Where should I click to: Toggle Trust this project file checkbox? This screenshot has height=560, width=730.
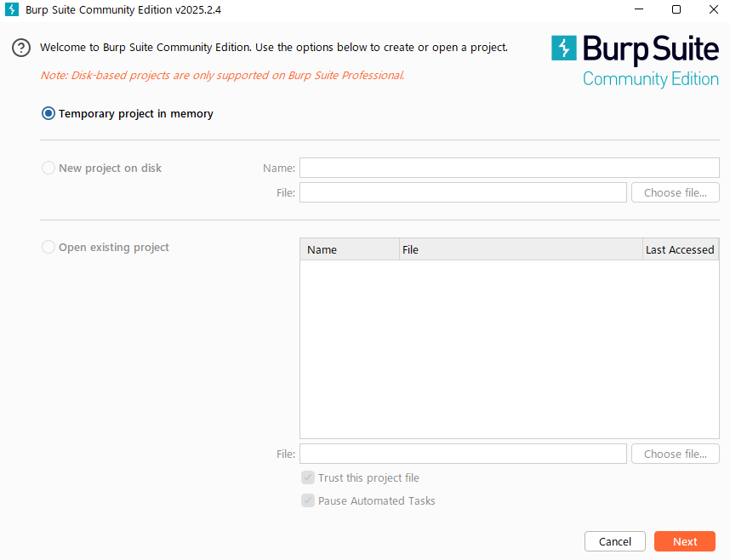308,477
